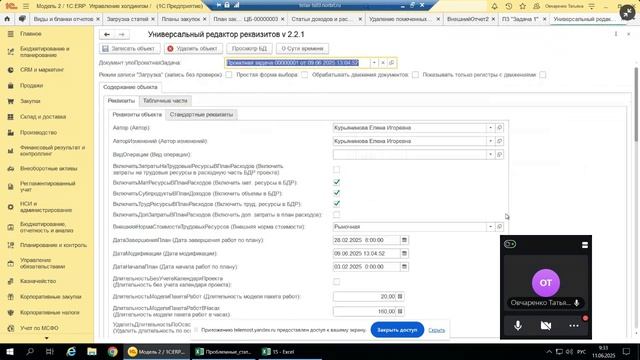Viewport: 640px width, 360px height.
Task: Uncheck ВключатьСубпродуктыВПланДоходов checkbox
Action: pyautogui.click(x=336, y=193)
